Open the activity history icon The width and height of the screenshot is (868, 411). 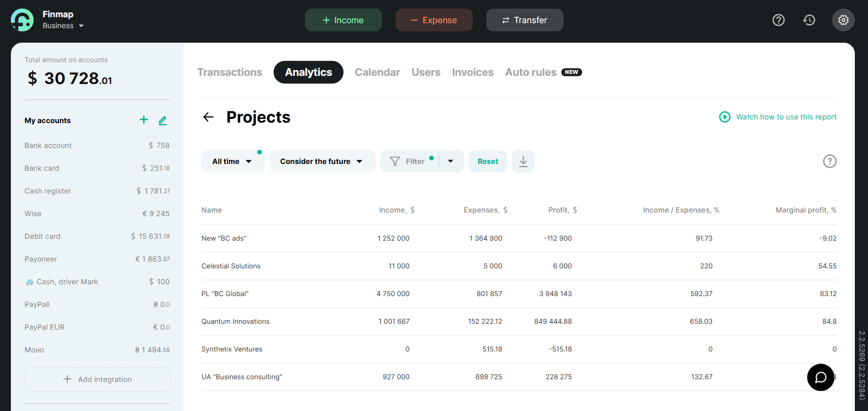[809, 20]
